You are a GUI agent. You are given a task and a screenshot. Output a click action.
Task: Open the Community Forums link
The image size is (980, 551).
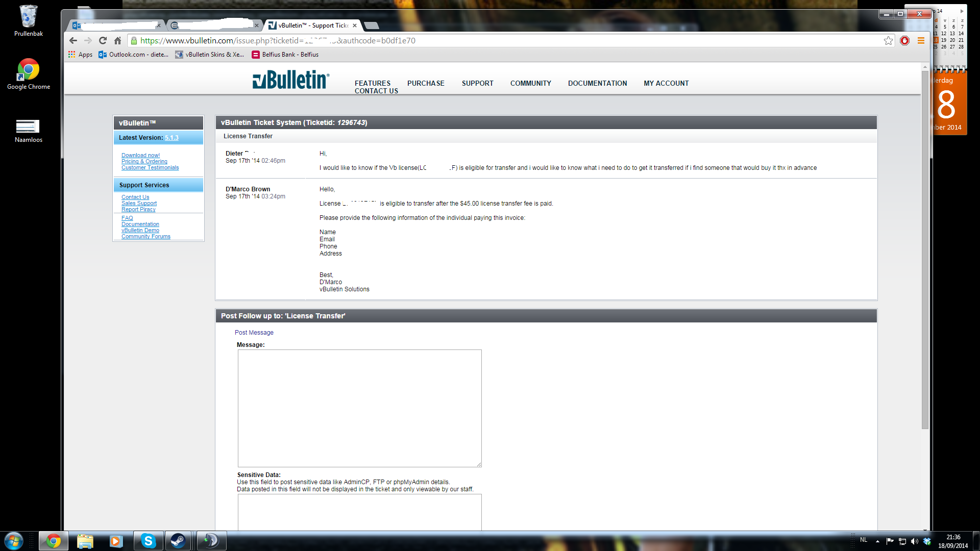click(146, 236)
